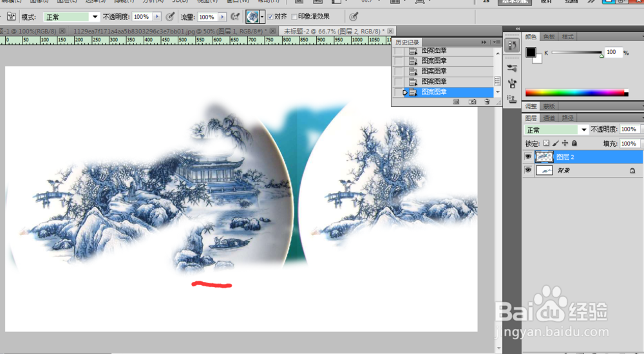The width and height of the screenshot is (644, 354).
Task: Click history panel scroll down arrow
Action: [498, 93]
